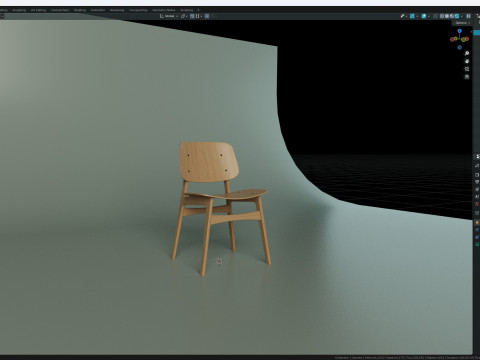This screenshot has height=360, width=480.
Task: Open the transform pivot point dropdown
Action: [x=184, y=16]
